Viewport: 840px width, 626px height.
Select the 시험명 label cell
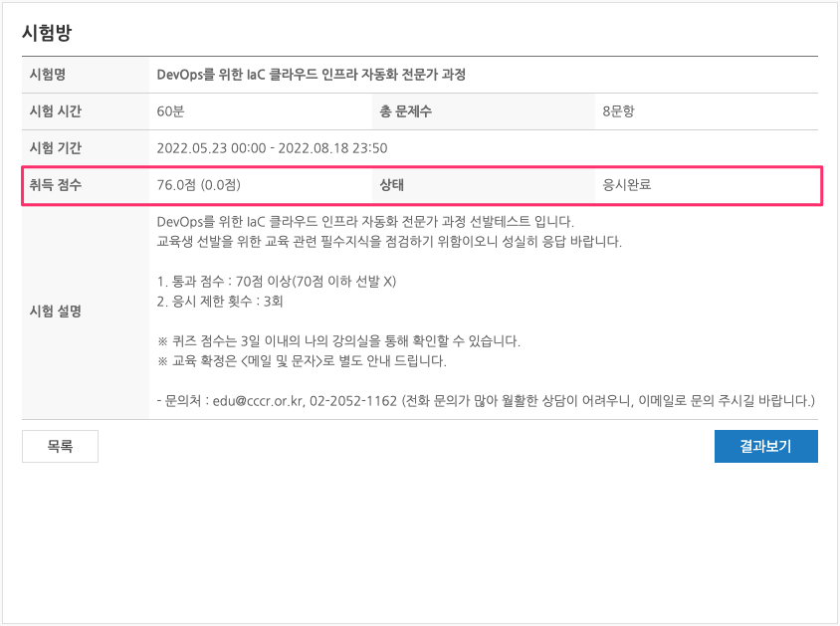coord(86,75)
